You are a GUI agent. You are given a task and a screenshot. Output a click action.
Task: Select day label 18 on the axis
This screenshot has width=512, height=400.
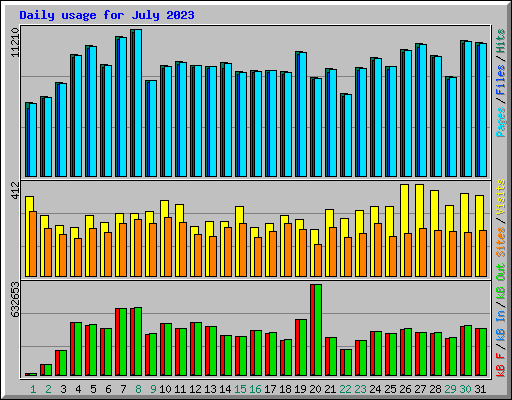285,389
